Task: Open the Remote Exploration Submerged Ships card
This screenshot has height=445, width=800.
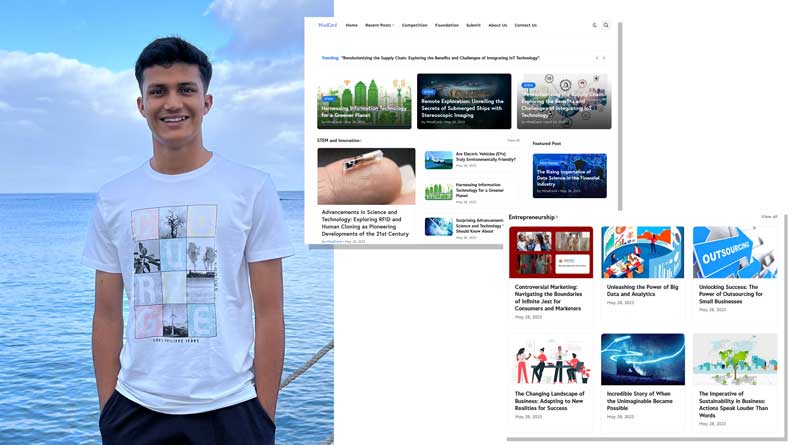Action: [464, 101]
